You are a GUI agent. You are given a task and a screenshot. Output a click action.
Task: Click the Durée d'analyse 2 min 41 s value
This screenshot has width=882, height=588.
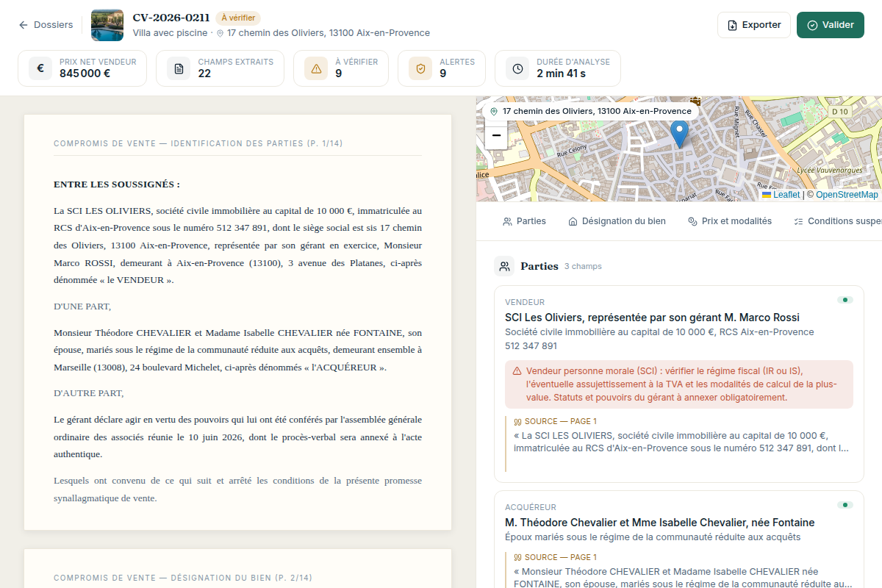point(561,73)
